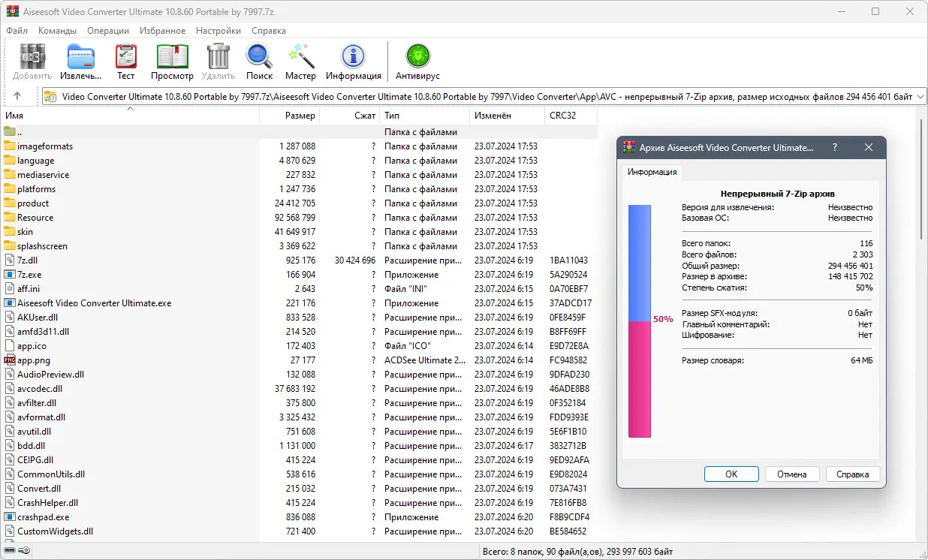Run the Антивирус scan icon

[417, 62]
